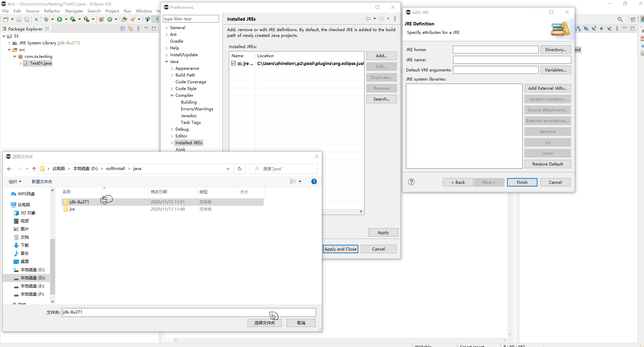Toggle the jre checkbox in Installed JREs table

click(234, 63)
